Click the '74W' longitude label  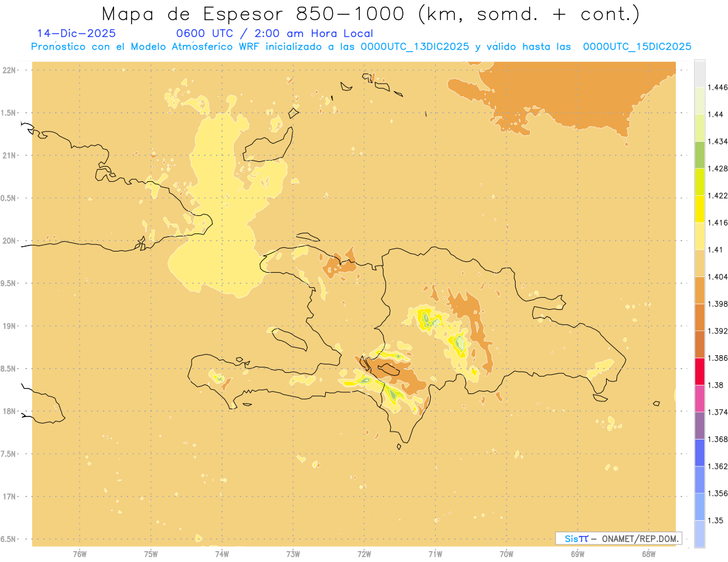click(222, 554)
